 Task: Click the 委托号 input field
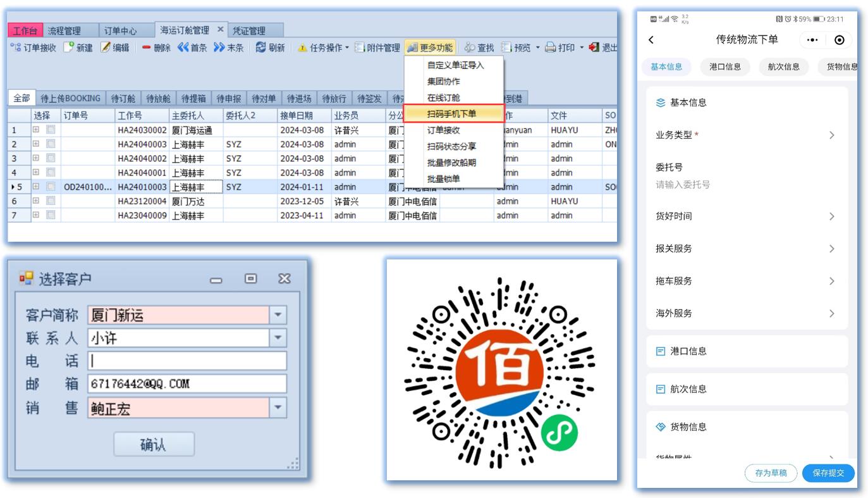pos(747,185)
